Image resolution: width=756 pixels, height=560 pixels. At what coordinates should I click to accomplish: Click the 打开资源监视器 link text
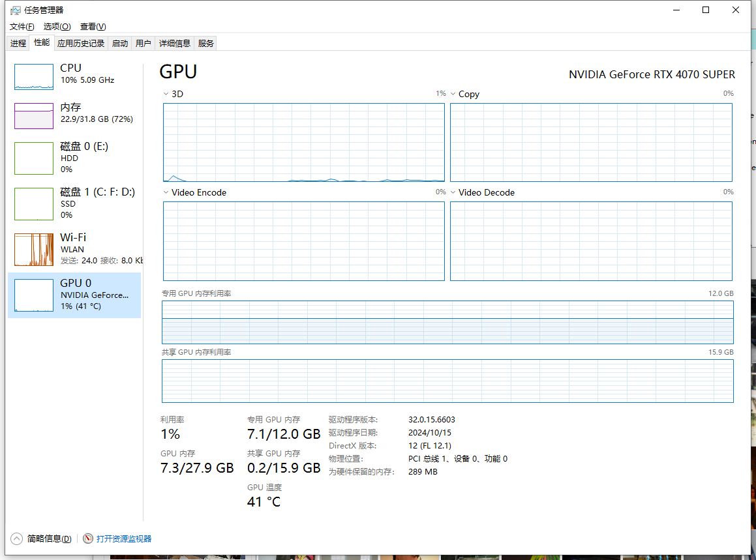tap(124, 538)
